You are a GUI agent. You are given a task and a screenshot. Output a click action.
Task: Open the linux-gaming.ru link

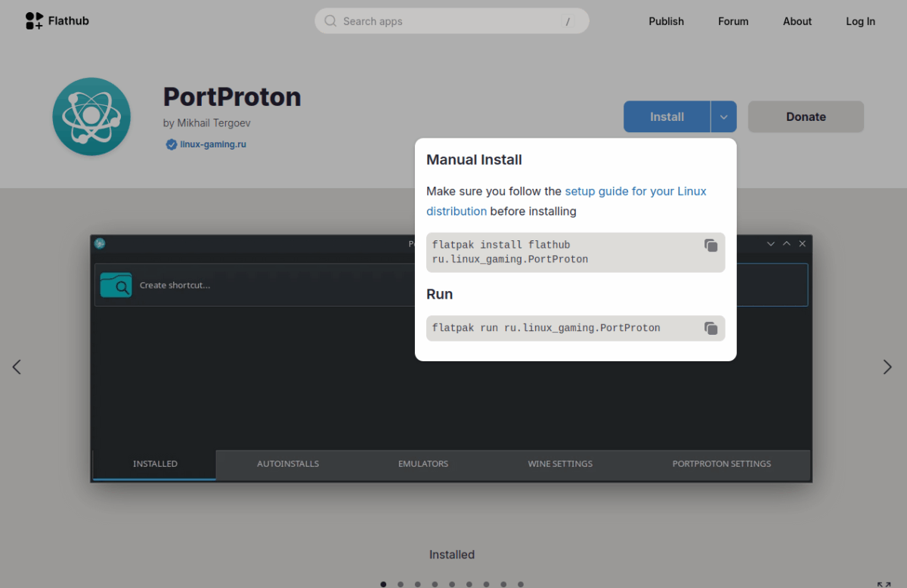(212, 144)
